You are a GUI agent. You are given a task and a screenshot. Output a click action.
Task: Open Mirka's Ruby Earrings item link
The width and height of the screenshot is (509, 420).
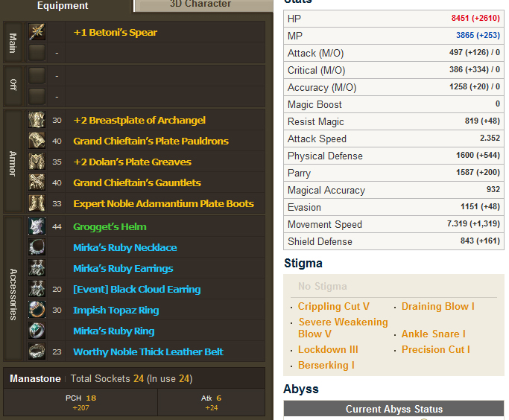[123, 269]
